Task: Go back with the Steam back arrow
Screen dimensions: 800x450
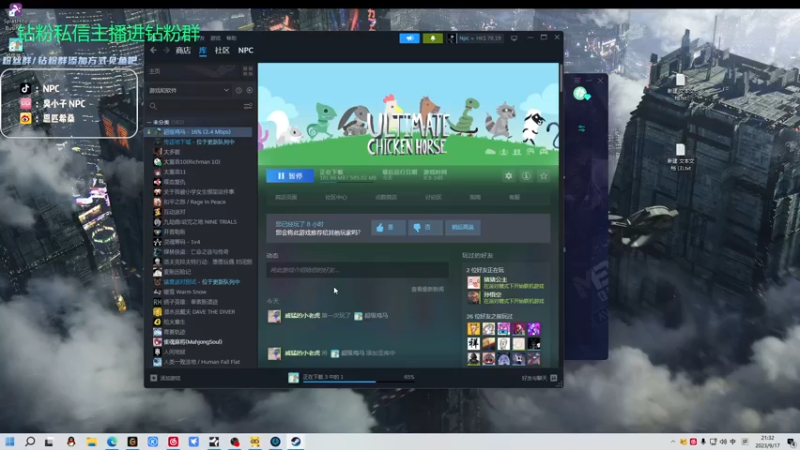Action: point(154,50)
